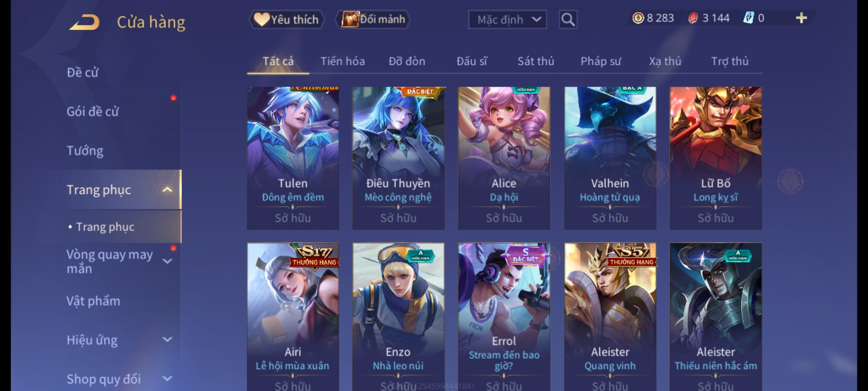Open the search magnifier icon
Screen dimensions: 868x391
tap(568, 20)
